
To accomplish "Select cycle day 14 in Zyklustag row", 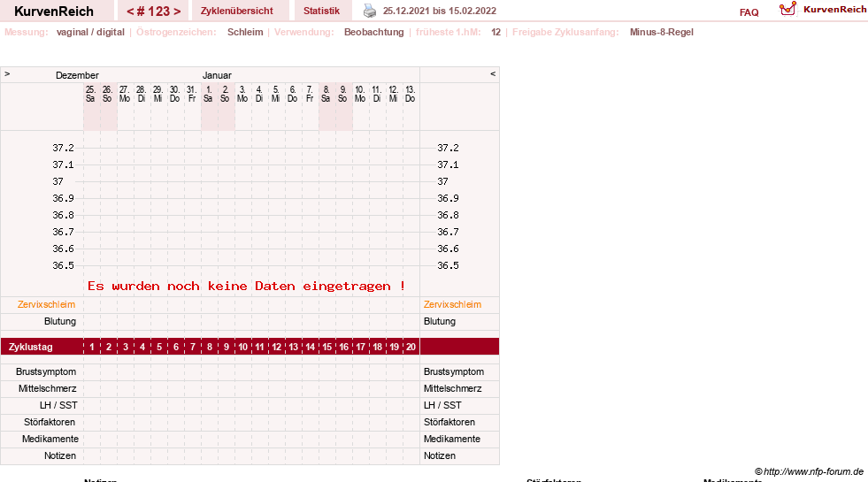I will click(310, 347).
